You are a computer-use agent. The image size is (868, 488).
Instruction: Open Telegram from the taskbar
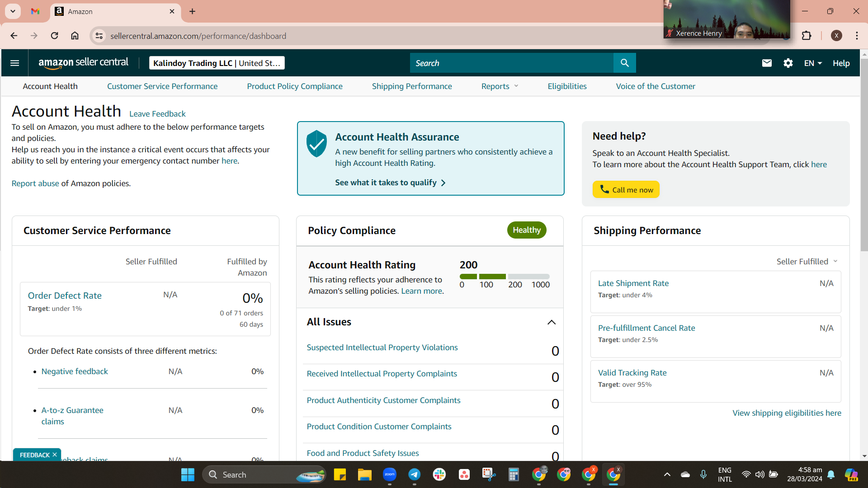[415, 474]
